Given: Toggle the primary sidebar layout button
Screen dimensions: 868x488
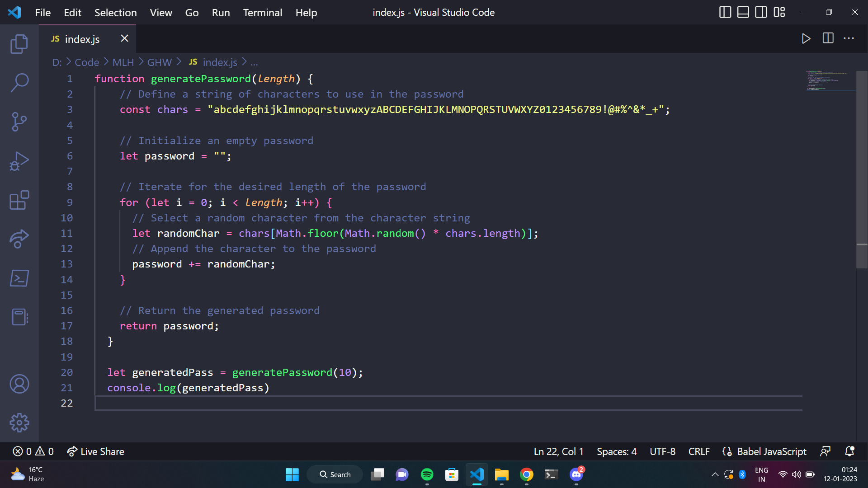Looking at the screenshot, I should 725,12.
